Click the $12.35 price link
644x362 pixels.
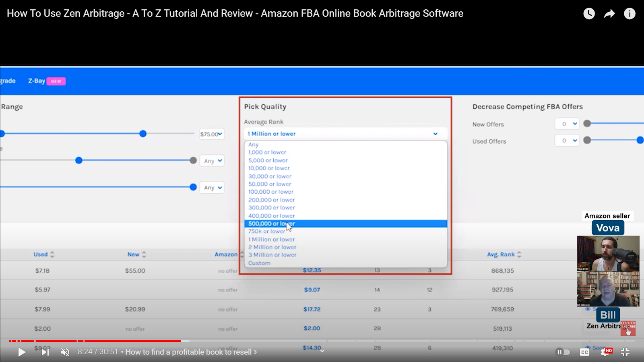coord(312,270)
